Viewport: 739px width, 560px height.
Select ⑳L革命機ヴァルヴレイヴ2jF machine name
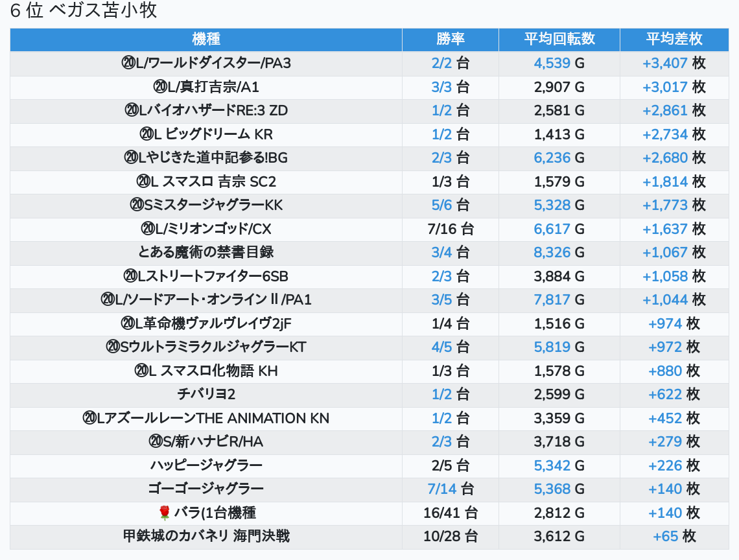(x=206, y=324)
